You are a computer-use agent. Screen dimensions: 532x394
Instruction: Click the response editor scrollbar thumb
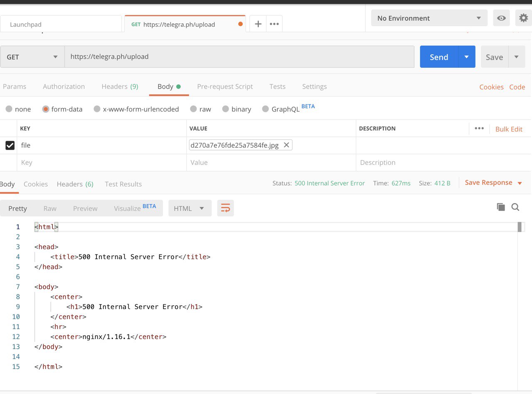coord(520,227)
